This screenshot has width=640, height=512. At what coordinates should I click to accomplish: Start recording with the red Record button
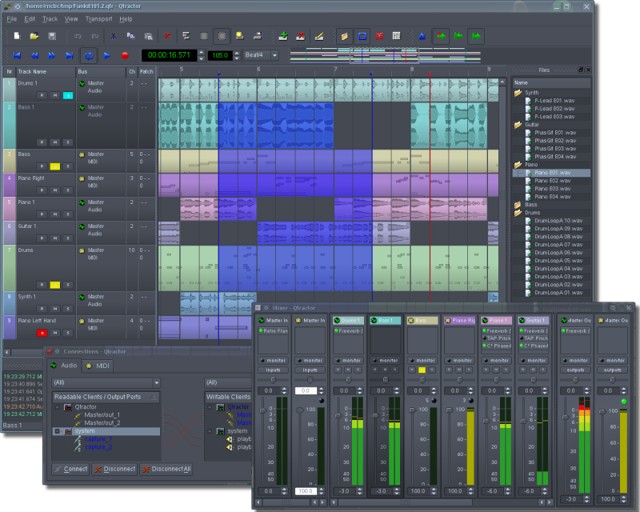pyautogui.click(x=125, y=56)
